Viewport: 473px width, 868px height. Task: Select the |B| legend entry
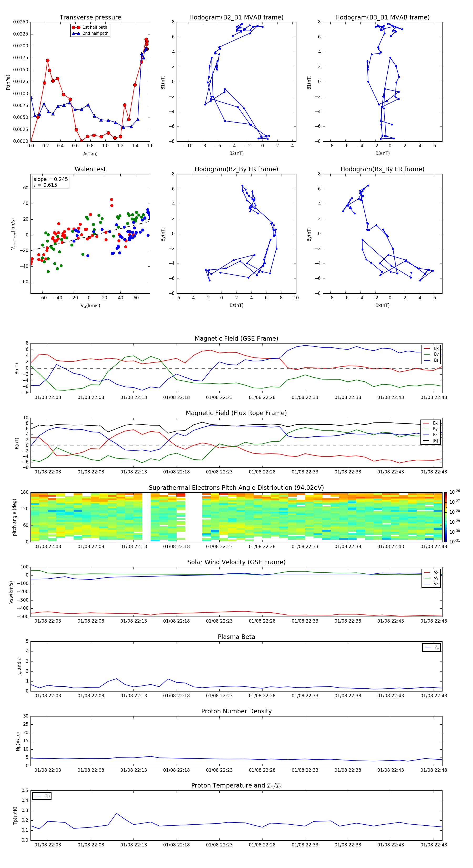[431, 441]
